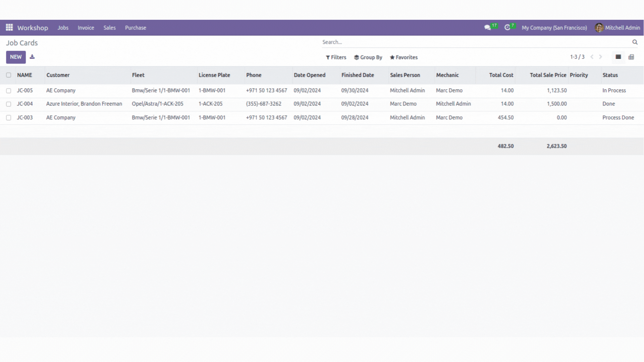Click total sale price 1,123.50 cell

[x=557, y=90]
